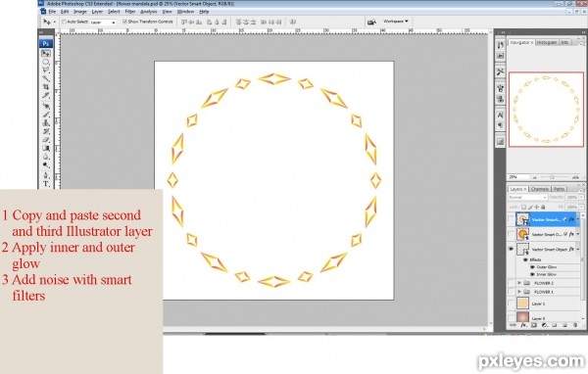Image resolution: width=588 pixels, height=374 pixels.
Task: Select the Polygonal Lasso tool
Action: pos(46,70)
